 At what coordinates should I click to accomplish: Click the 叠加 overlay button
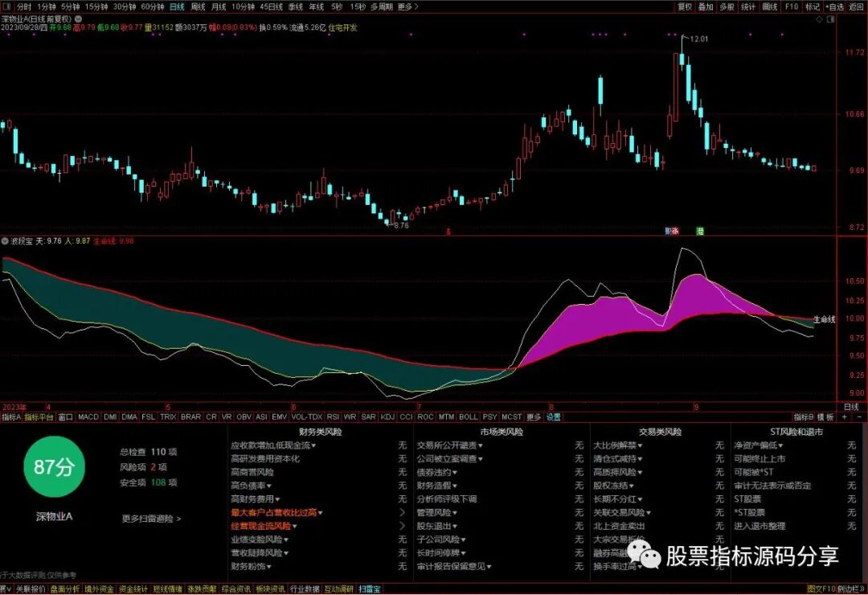click(x=706, y=6)
